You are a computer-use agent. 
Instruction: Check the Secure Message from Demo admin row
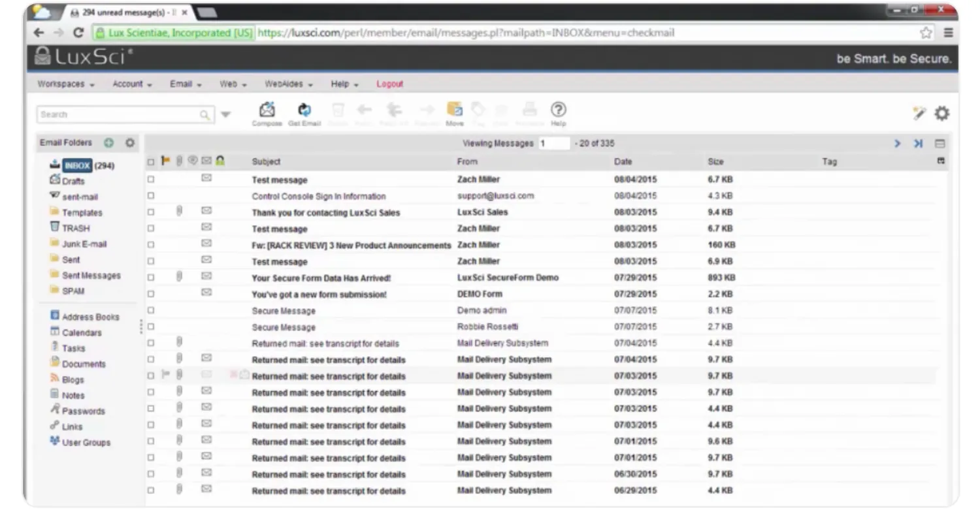click(x=151, y=310)
